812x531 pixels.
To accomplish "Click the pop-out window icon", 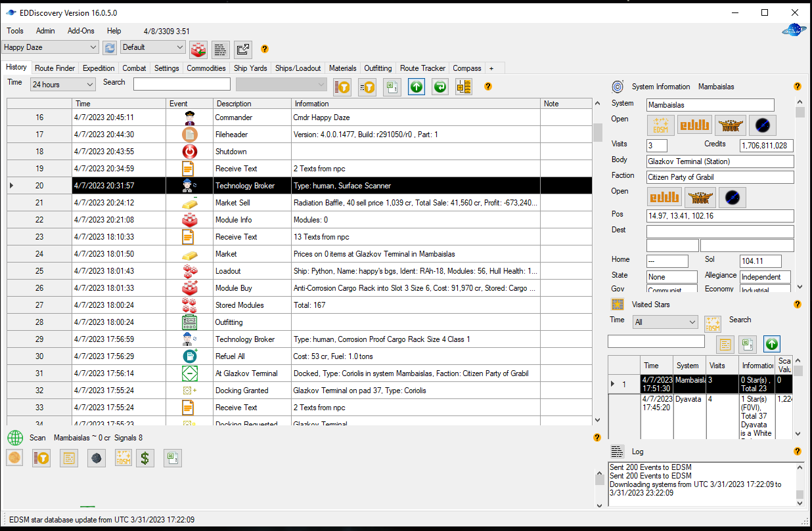I will pos(243,49).
